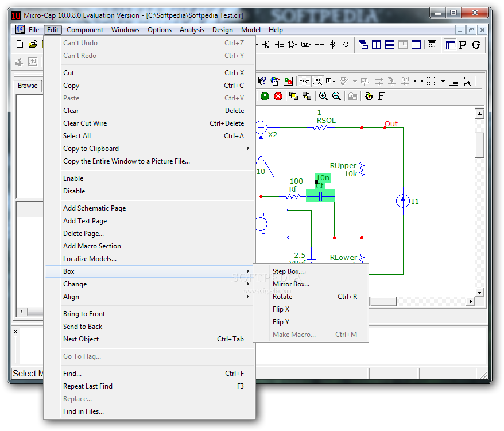Toggle the panel layout icon left of P
This screenshot has height=431, width=504.
[x=450, y=45]
